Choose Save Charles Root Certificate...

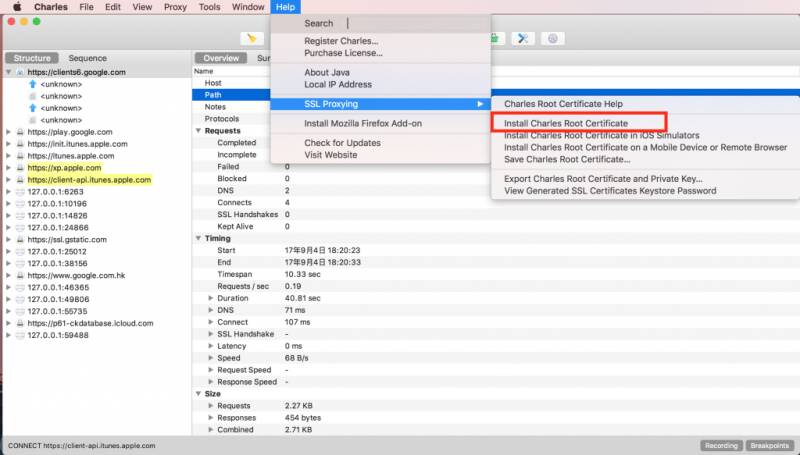tap(567, 159)
